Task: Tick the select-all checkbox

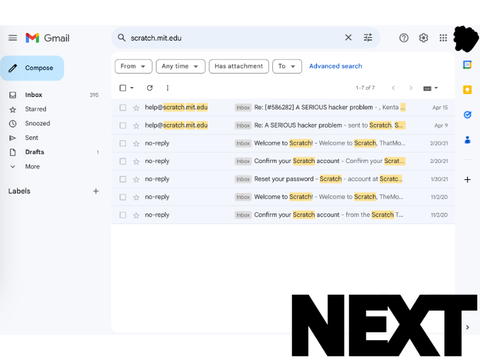Action: (x=123, y=88)
